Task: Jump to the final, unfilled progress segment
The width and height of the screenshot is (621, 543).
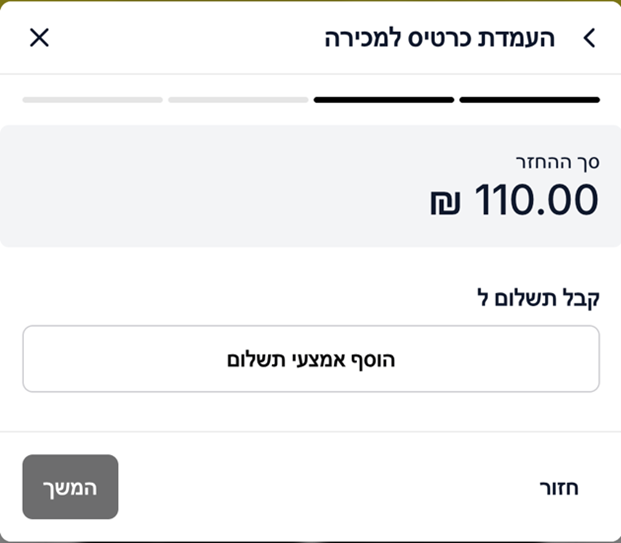Action: (x=93, y=100)
